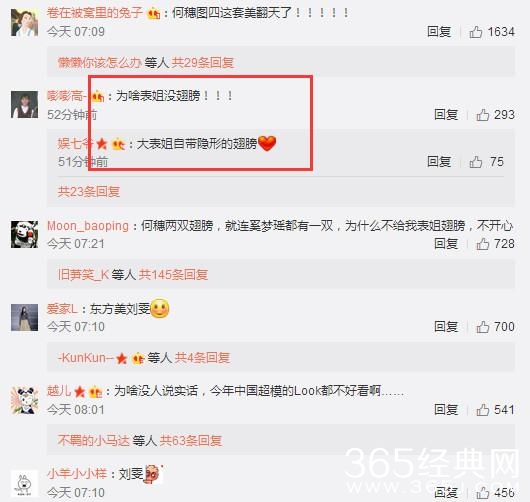Reply to 越儿's 08:01 comment

[x=446, y=410]
